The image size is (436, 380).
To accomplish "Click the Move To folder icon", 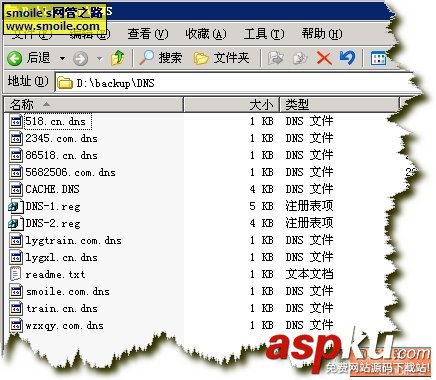I will 275,58.
